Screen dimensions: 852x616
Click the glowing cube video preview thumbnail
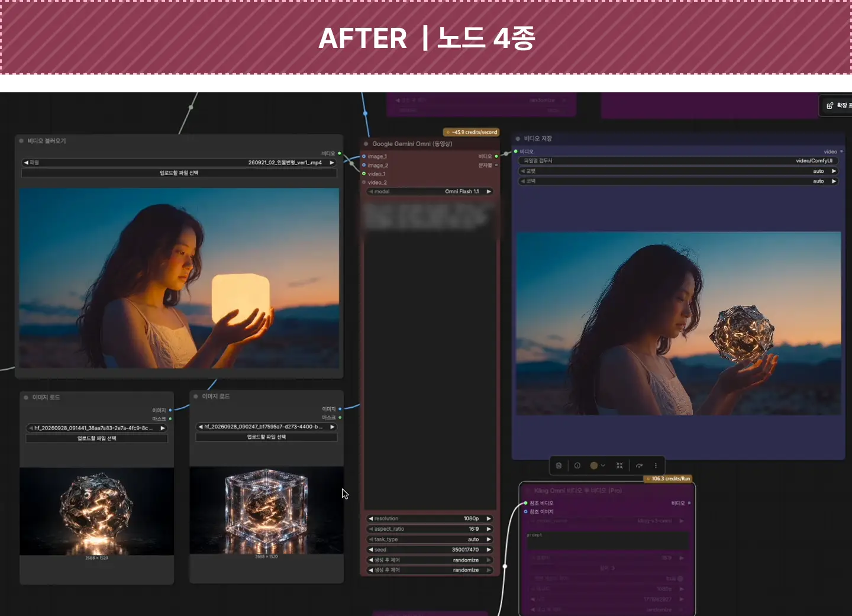(179, 278)
